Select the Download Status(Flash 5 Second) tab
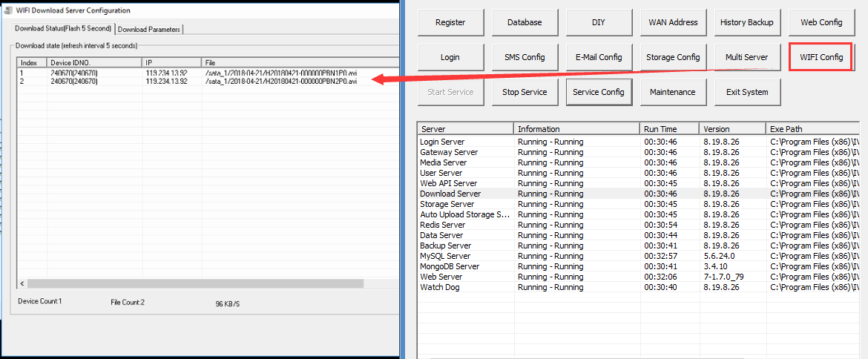868x359 pixels. click(x=62, y=28)
